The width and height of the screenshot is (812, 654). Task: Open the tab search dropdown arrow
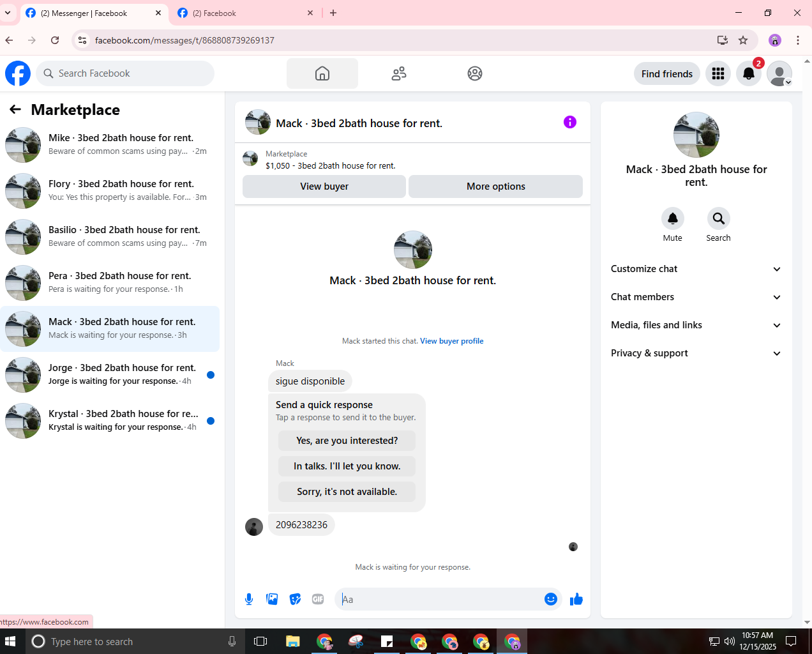pyautogui.click(x=8, y=13)
